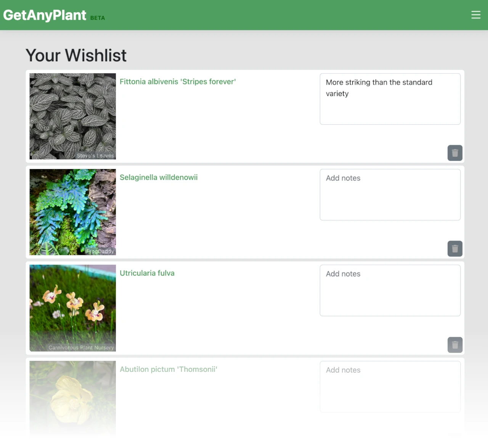Click the Steve's Leaves image credit
This screenshot has height=448, width=488.
(x=95, y=155)
